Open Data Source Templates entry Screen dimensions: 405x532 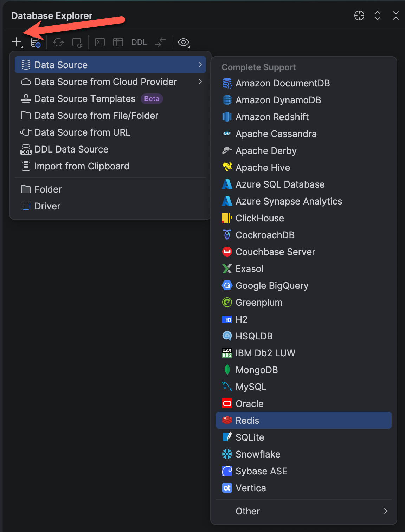click(x=110, y=99)
